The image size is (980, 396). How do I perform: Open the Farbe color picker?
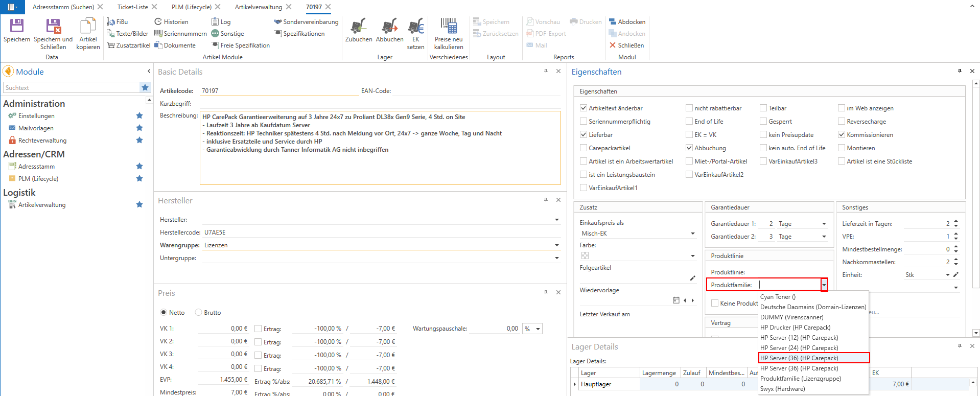coord(692,255)
